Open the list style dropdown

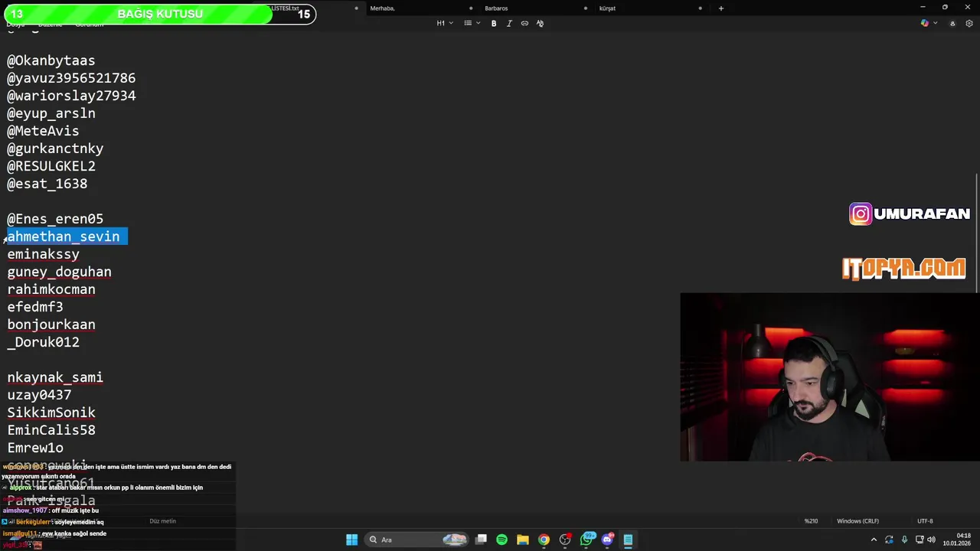click(472, 24)
